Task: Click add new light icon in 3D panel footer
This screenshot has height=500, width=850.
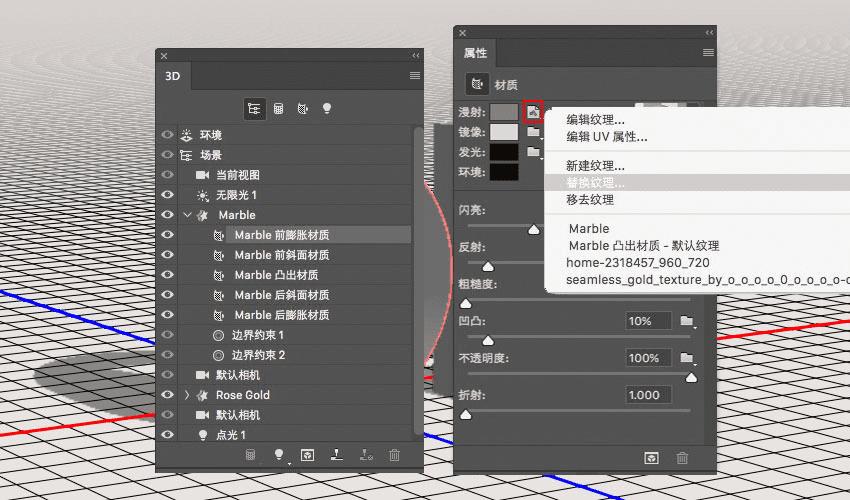Action: click(279, 455)
